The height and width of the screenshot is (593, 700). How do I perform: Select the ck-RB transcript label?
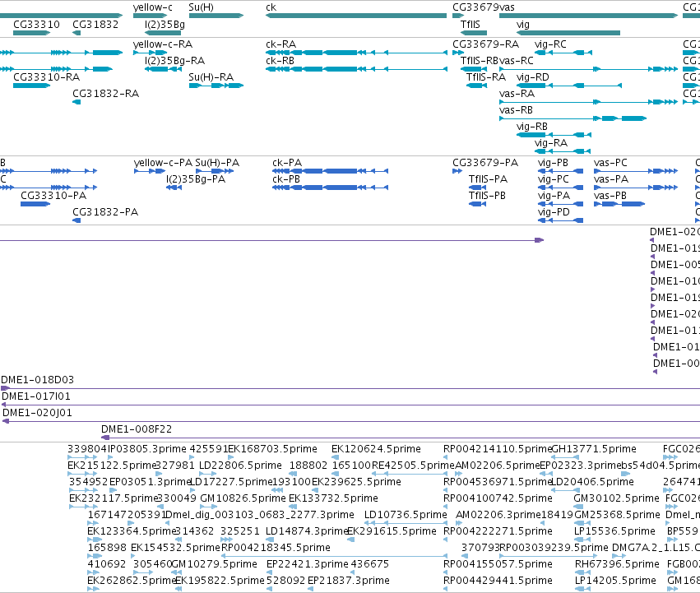[280, 61]
